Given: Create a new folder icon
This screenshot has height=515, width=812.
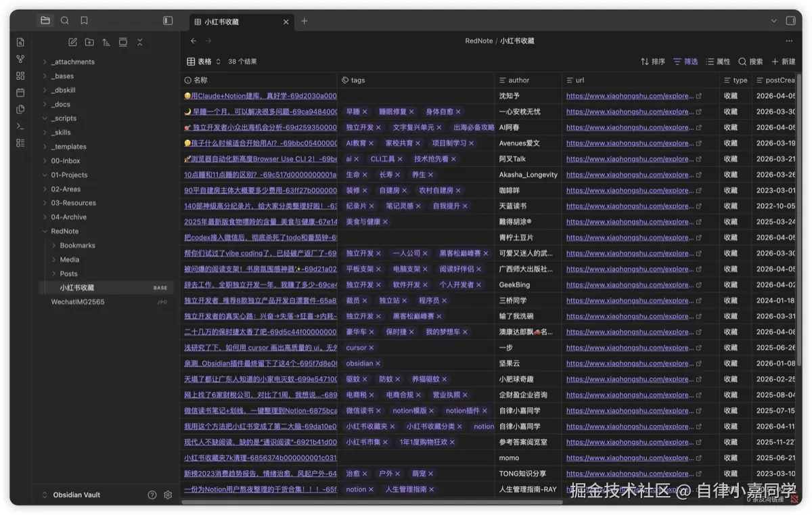Looking at the screenshot, I should coord(89,42).
